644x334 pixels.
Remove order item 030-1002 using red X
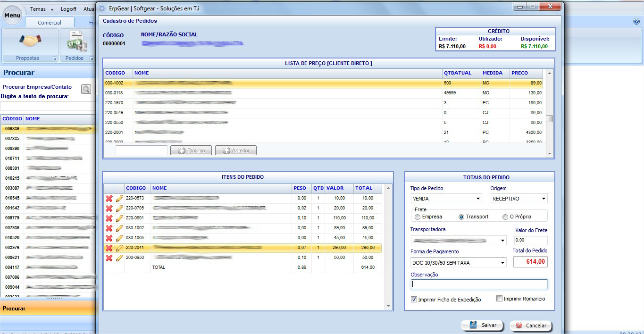[x=109, y=228]
